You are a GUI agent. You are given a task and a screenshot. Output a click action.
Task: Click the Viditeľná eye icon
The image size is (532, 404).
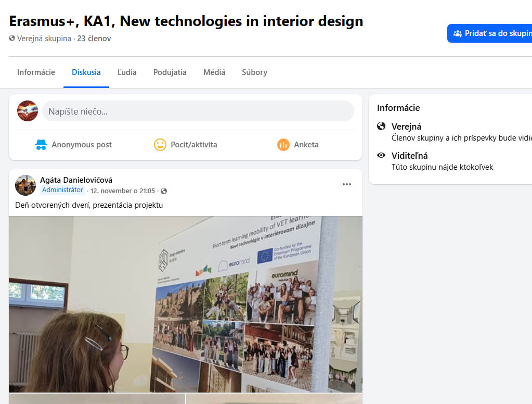(x=381, y=155)
